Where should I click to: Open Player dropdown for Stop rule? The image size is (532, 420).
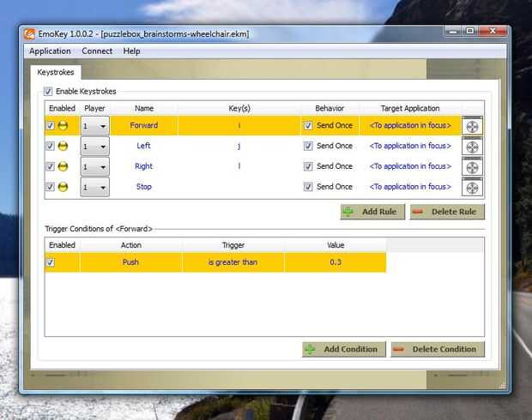coord(95,187)
